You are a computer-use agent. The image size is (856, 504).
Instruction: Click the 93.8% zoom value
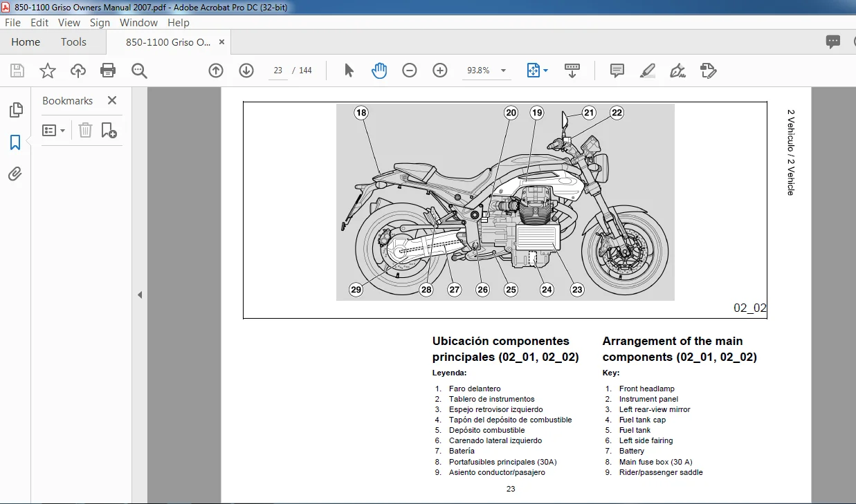pos(478,71)
